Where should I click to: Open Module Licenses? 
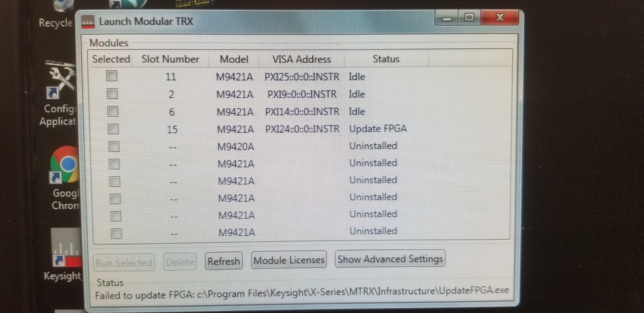[289, 260]
